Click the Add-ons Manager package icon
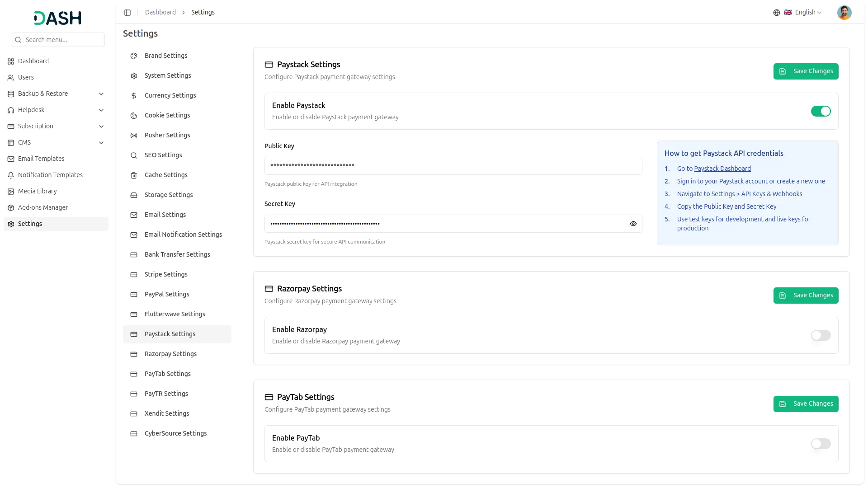Viewport: 868px width, 488px height. click(11, 208)
